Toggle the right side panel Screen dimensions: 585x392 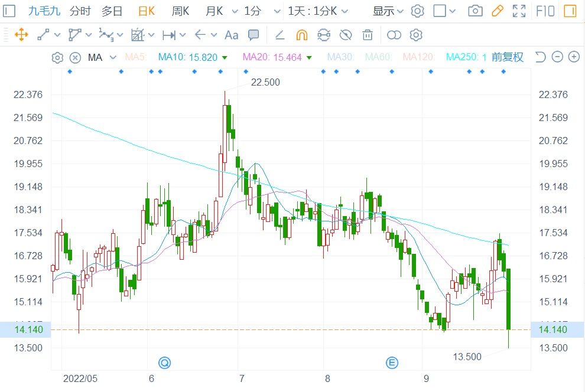point(570,11)
